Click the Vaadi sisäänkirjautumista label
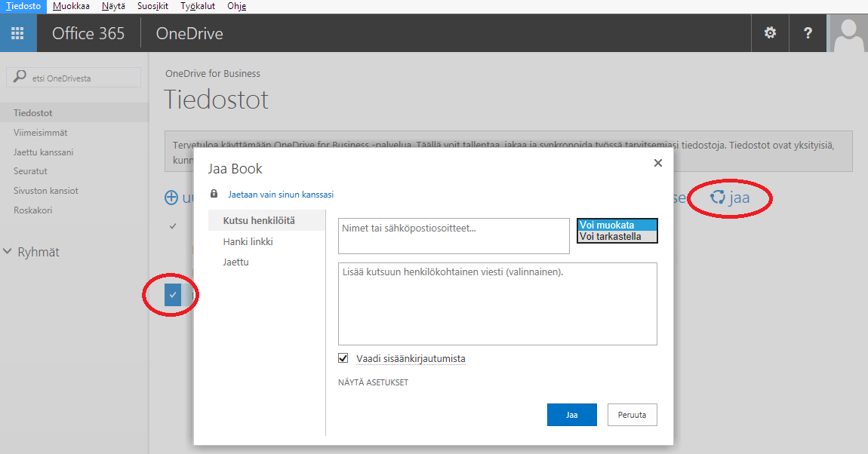The width and height of the screenshot is (868, 454). coord(411,359)
